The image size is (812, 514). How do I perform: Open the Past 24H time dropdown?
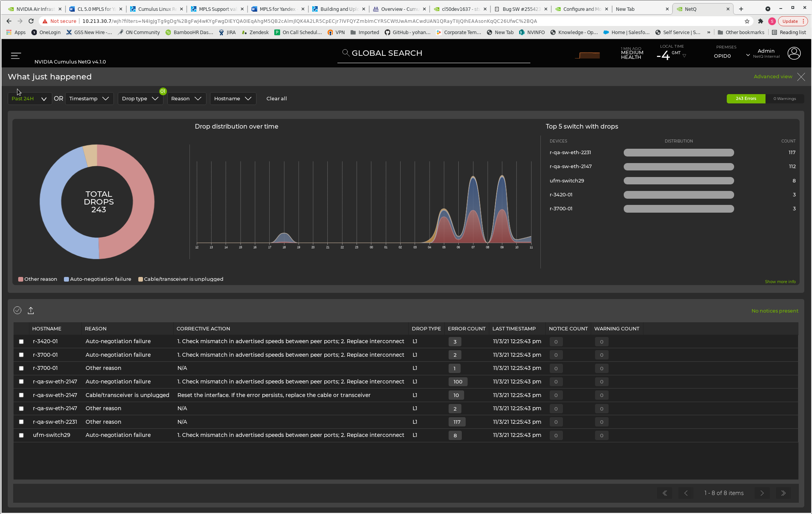click(29, 99)
